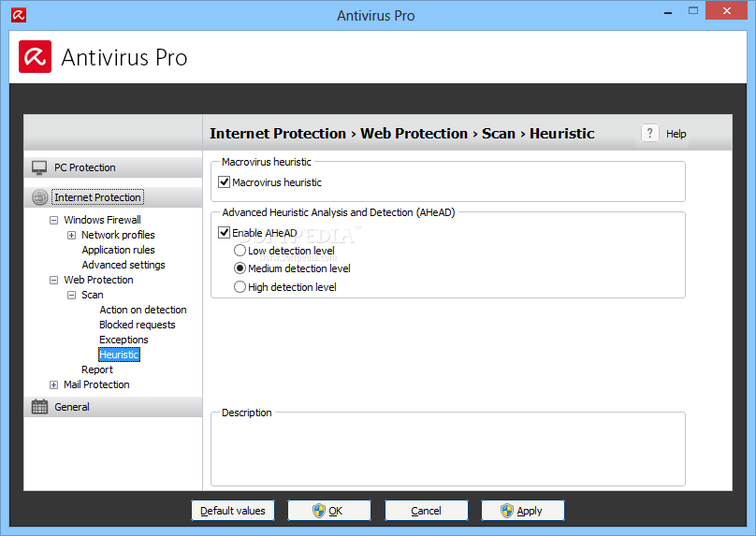The height and width of the screenshot is (536, 756).
Task: Uncheck the Macrovirus heuristic checkbox
Action: point(225,182)
